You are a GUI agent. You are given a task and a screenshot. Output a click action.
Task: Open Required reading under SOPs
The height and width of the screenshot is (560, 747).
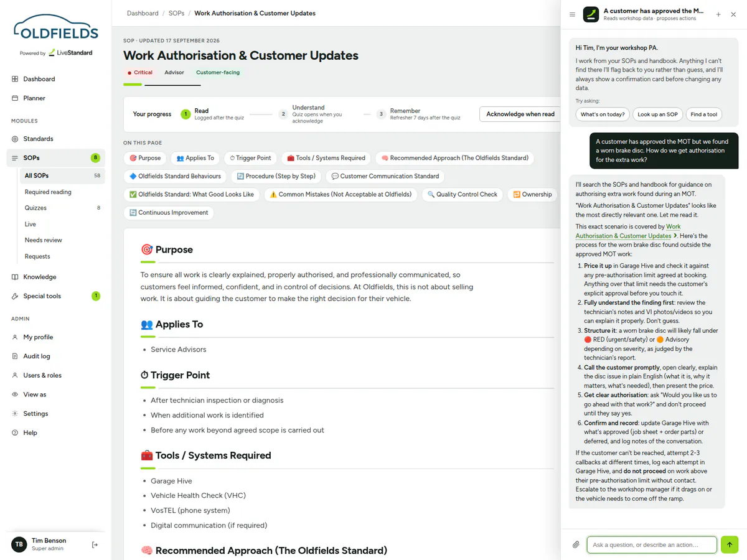62,192
